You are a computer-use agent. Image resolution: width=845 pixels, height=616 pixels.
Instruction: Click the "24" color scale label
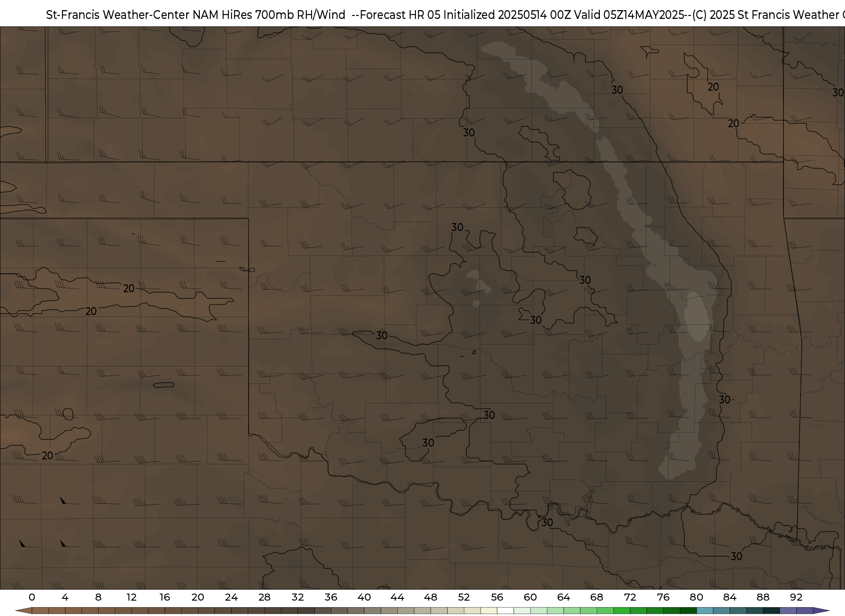(x=231, y=597)
